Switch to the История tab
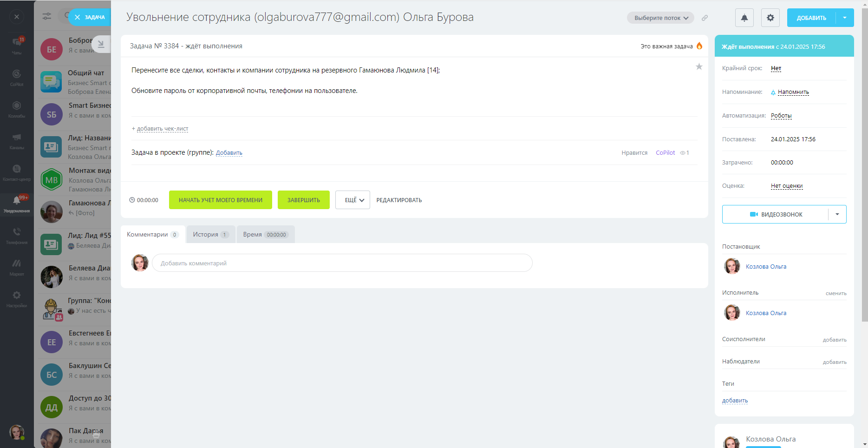 210,235
